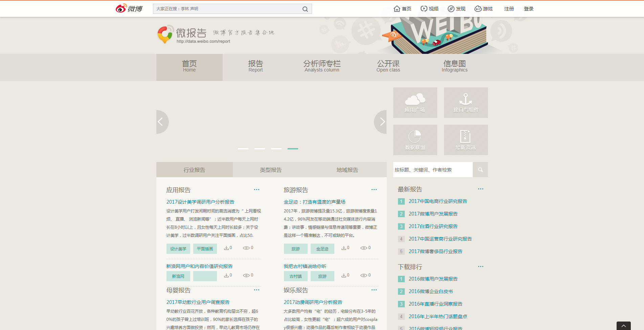This screenshot has width=644, height=330.
Task: Click the 新浪网 tag button
Action: point(178,276)
